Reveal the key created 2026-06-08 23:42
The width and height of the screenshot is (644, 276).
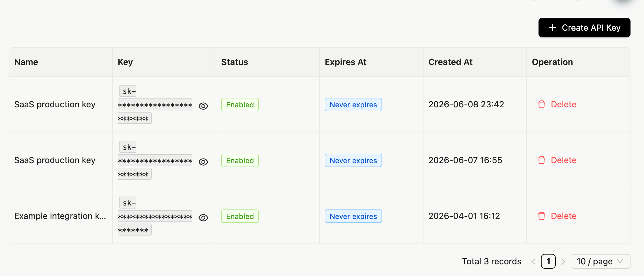click(x=203, y=106)
